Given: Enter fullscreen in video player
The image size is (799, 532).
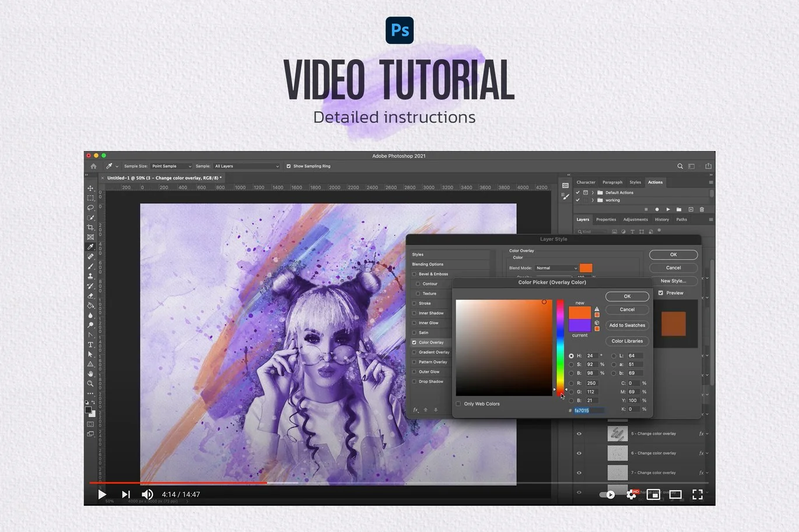Looking at the screenshot, I should pos(698,495).
